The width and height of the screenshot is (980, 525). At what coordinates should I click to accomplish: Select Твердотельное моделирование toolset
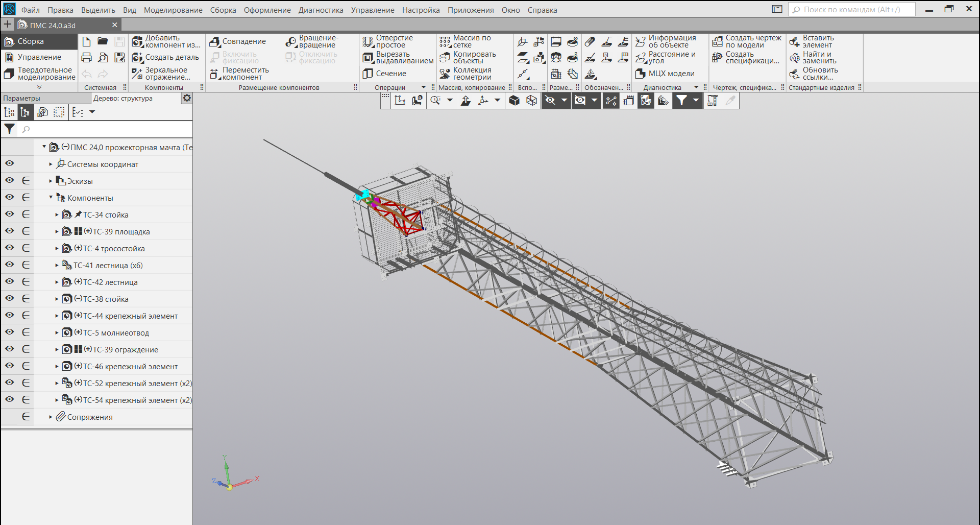tap(39, 74)
